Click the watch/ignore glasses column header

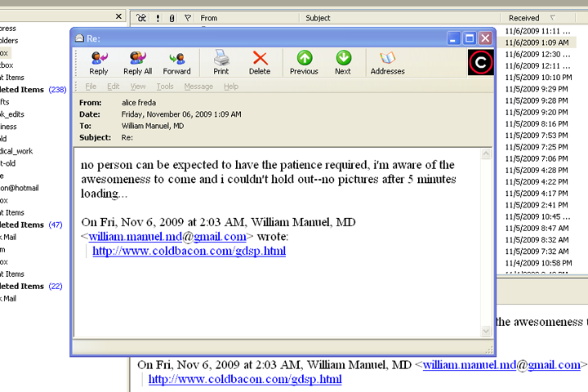click(x=141, y=18)
